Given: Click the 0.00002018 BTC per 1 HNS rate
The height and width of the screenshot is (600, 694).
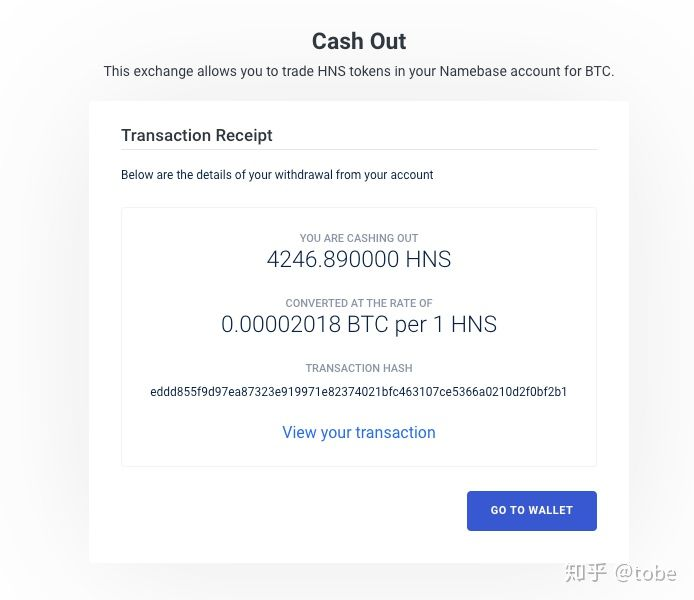Looking at the screenshot, I should tap(358, 324).
